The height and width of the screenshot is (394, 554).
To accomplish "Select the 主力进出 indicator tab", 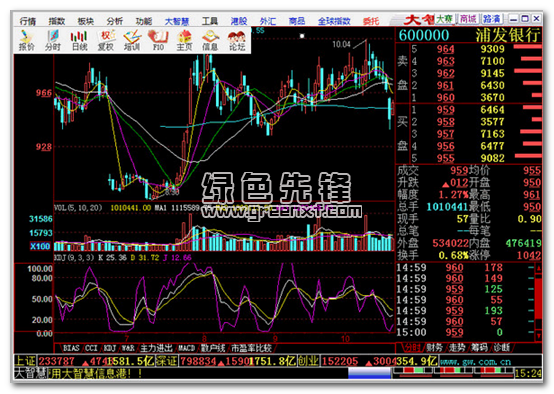I will point(156,348).
